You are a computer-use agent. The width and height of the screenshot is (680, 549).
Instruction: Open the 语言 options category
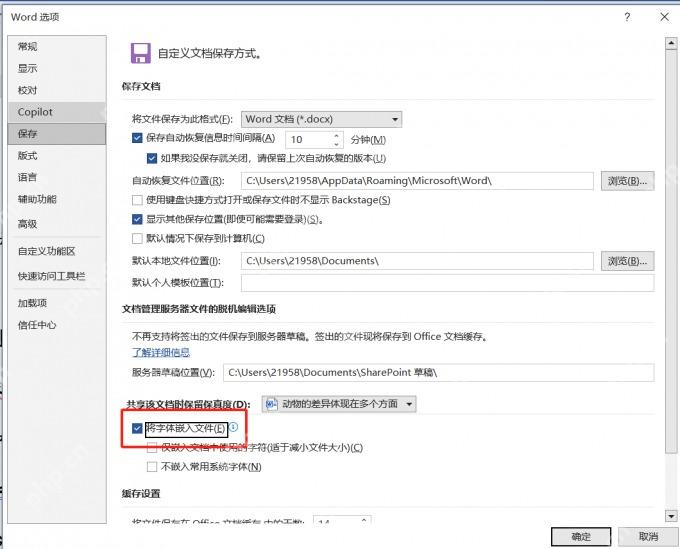tap(57, 177)
